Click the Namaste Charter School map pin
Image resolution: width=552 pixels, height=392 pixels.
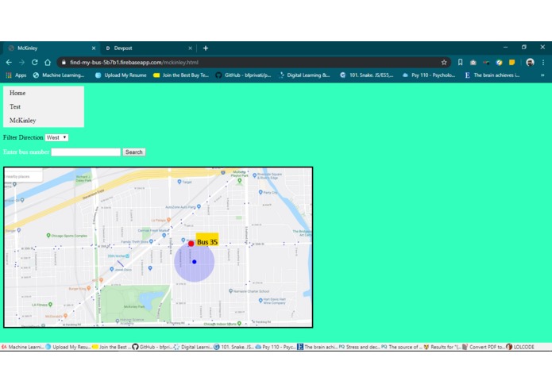tap(230, 290)
